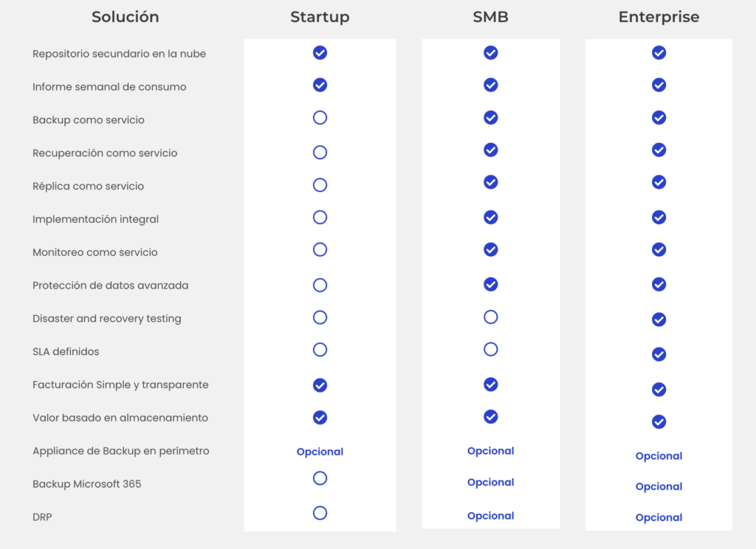756x549 pixels.
Task: Click Enterprise Opcional for DRP
Action: (659, 518)
